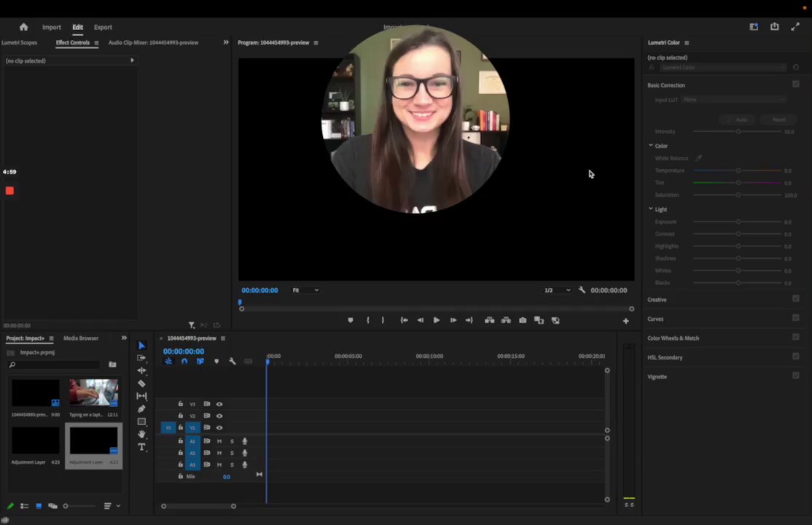Select the Type tool
The image size is (812, 525).
[x=141, y=447]
